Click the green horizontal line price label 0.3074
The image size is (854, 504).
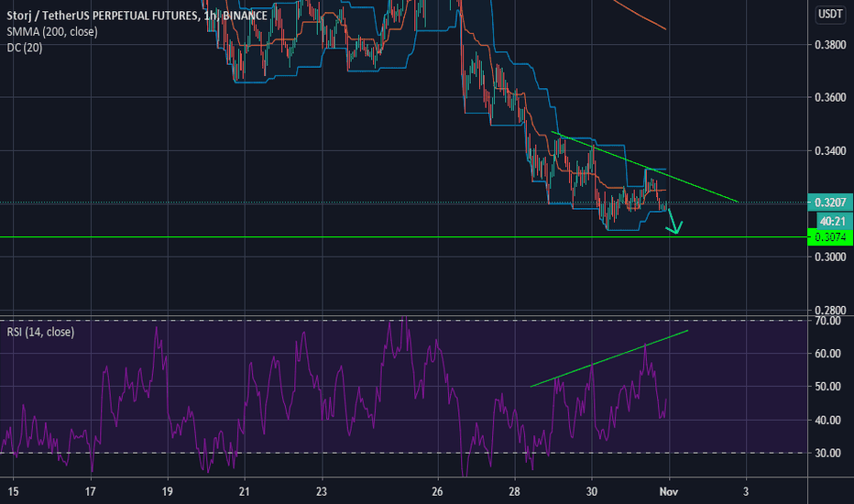pos(830,237)
